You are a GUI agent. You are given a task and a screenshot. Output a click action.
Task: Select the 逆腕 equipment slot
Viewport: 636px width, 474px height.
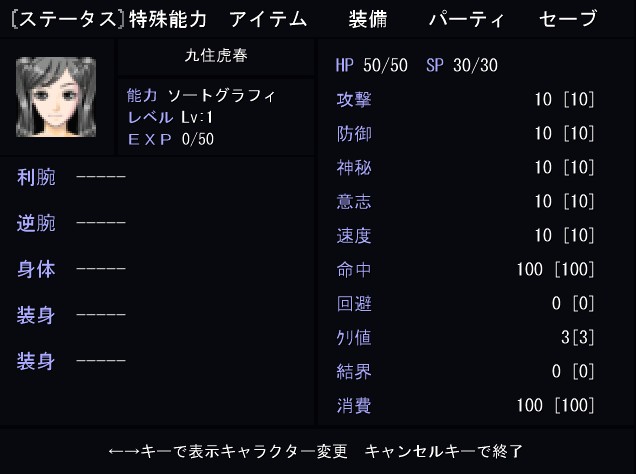point(71,223)
